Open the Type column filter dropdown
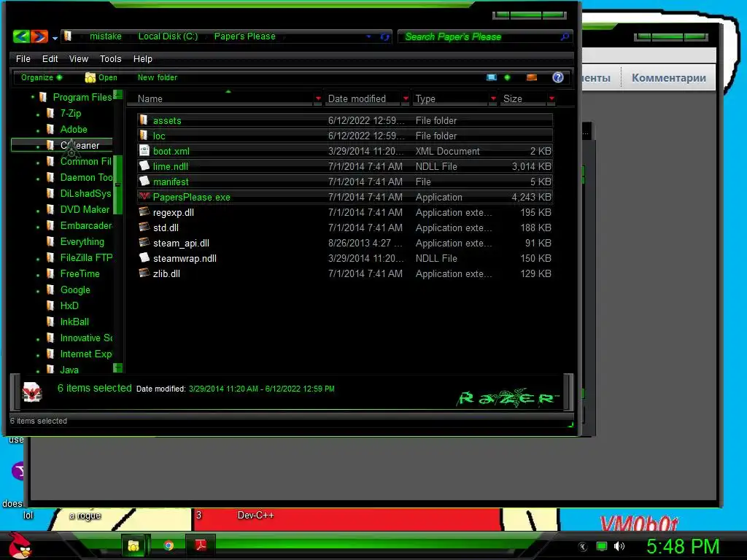Viewport: 747px width, 560px height. point(493,98)
